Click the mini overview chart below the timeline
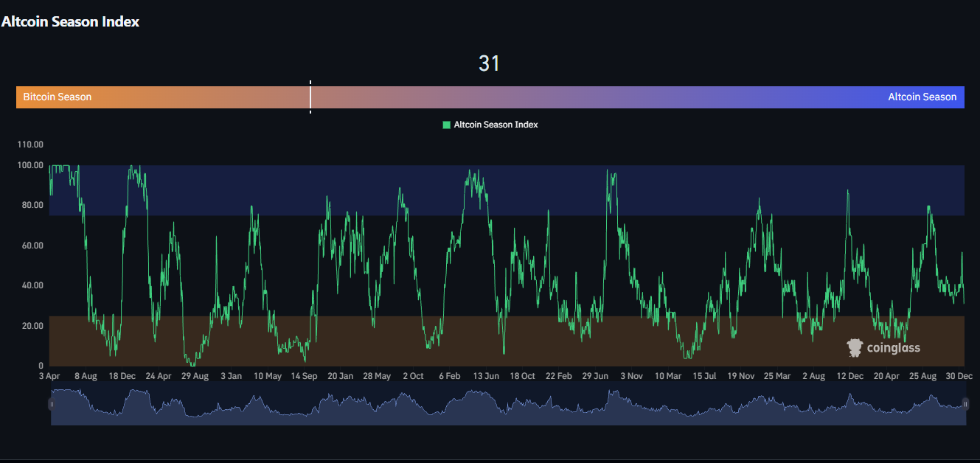980x463 pixels. tap(508, 406)
